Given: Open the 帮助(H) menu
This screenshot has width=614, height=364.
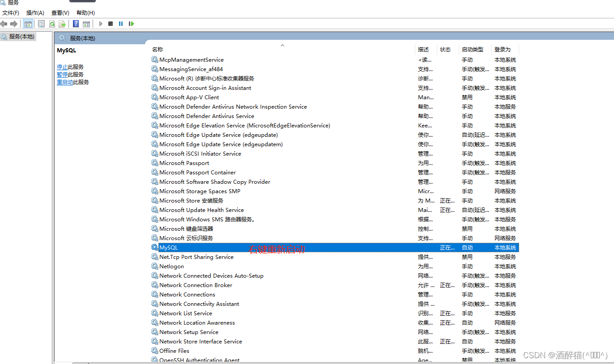Looking at the screenshot, I should tap(85, 13).
